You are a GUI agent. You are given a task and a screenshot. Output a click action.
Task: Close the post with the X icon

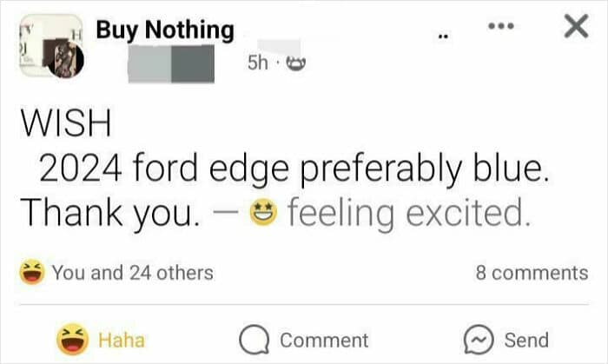coord(576,26)
